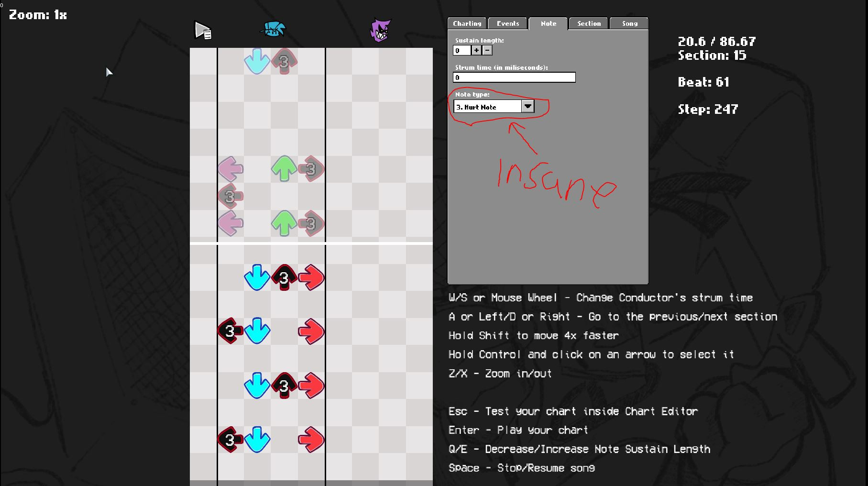This screenshot has width=868, height=486.
Task: Increase sustain length with the plus button
Action: [476, 50]
